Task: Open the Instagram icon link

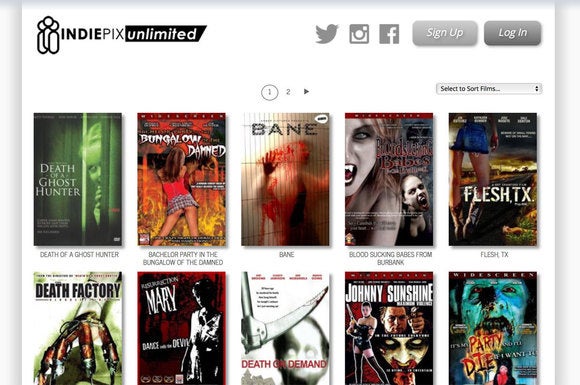Action: click(359, 34)
